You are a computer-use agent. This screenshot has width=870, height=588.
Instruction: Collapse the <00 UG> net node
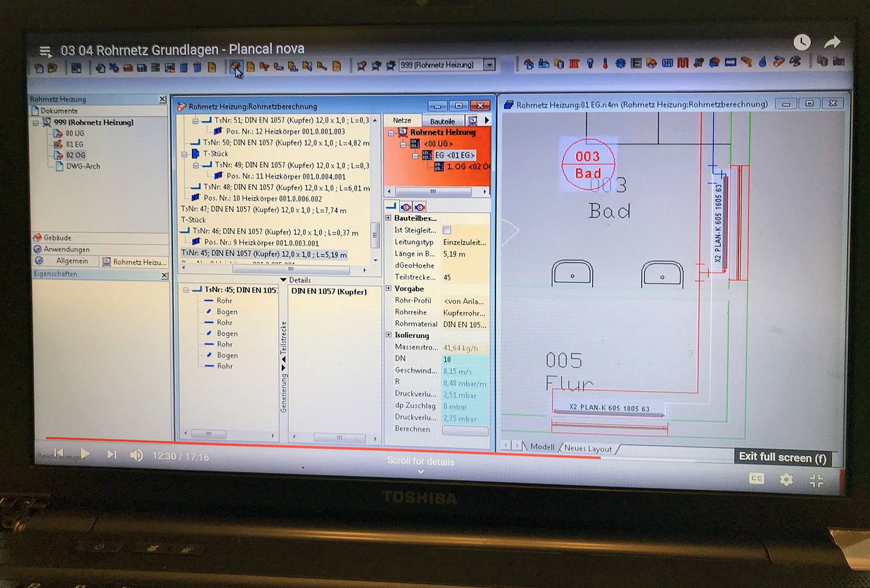click(x=403, y=145)
